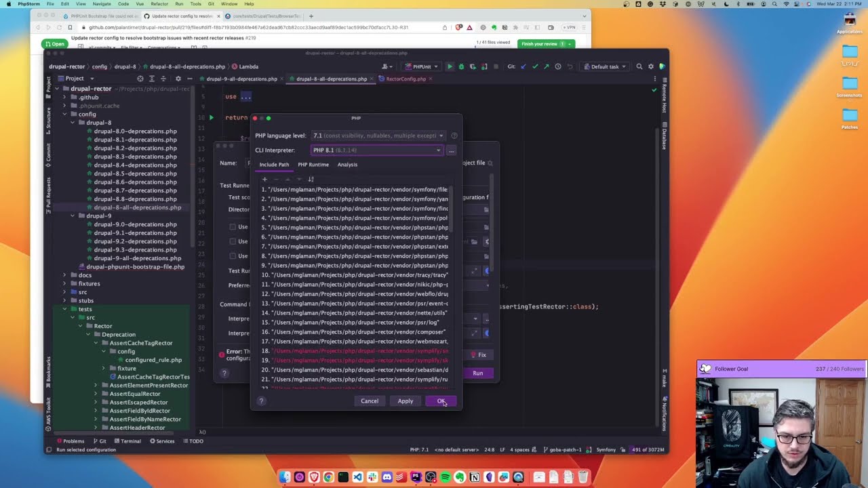This screenshot has width=868, height=488.
Task: Open IDE settings gear in main toolbar
Action: click(x=651, y=66)
